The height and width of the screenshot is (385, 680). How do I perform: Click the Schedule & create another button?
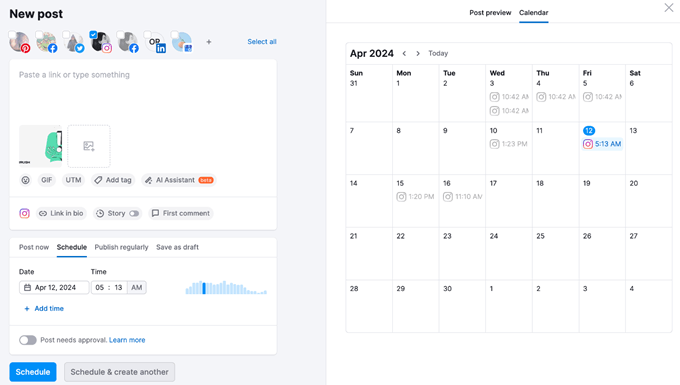(119, 372)
